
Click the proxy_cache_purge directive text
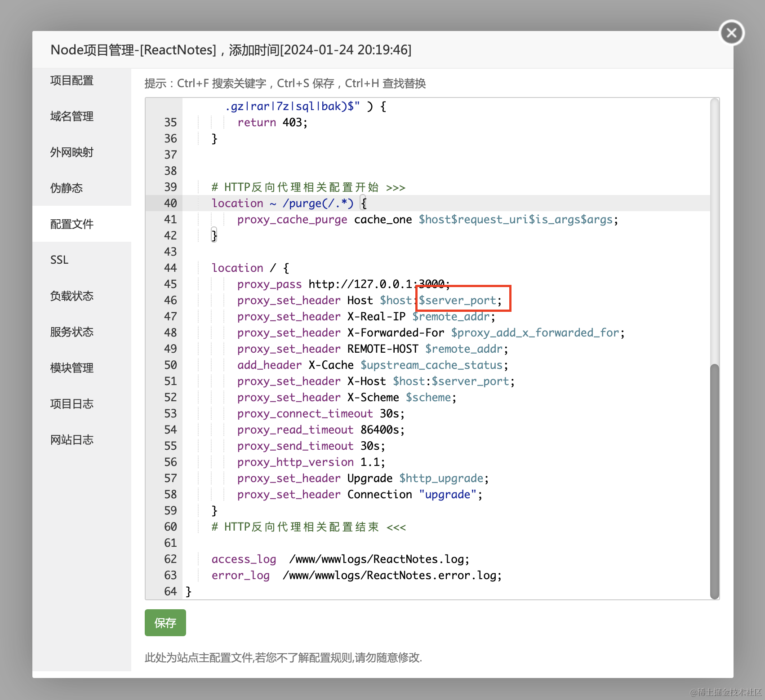(292, 220)
